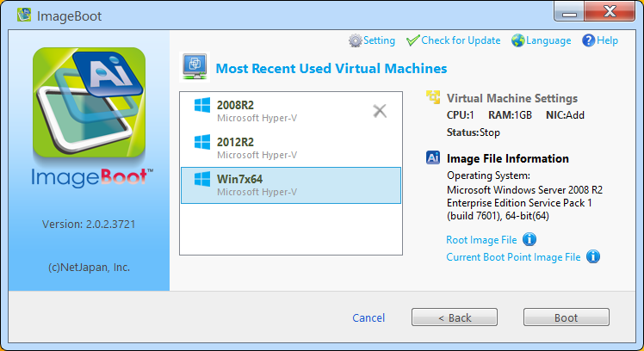Click the Cancel link
Screen dimensions: 644x351
click(x=368, y=317)
